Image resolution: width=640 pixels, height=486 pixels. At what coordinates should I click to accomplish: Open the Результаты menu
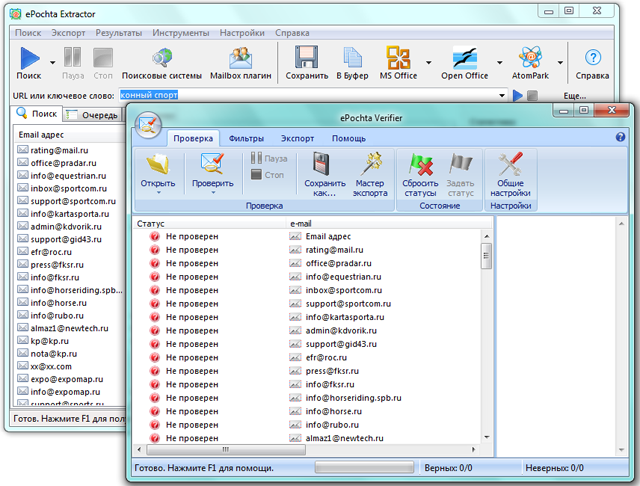pos(119,33)
